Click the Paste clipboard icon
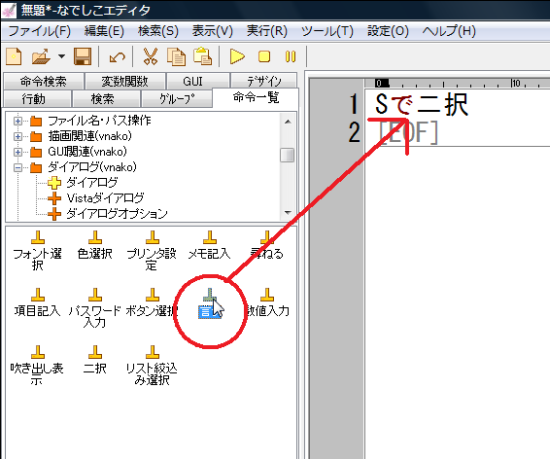 click(202, 56)
